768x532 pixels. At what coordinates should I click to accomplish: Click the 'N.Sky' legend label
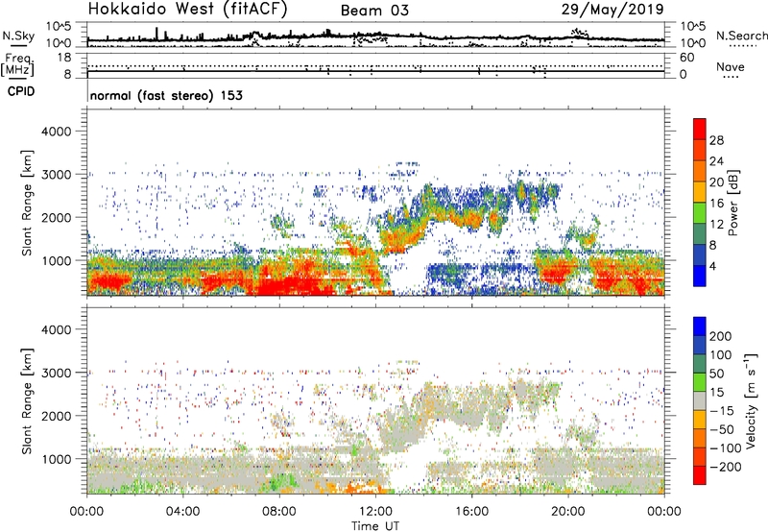pos(18,36)
